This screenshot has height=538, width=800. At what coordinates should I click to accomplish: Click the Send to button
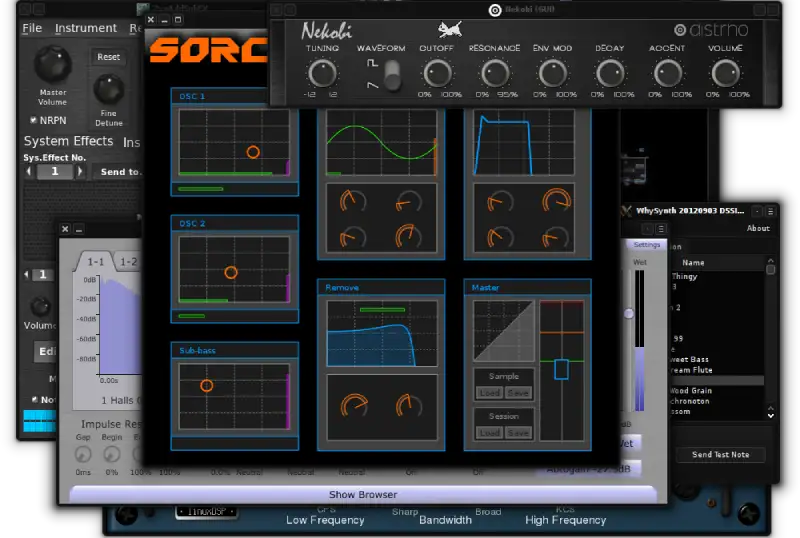click(x=118, y=172)
